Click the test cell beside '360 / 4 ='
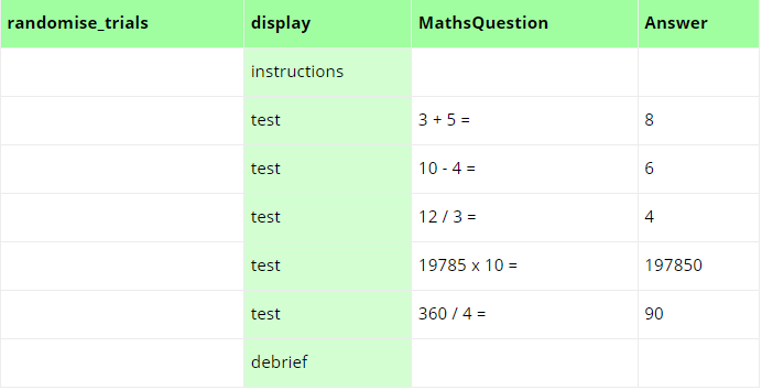The height and width of the screenshot is (390, 762). click(x=328, y=315)
